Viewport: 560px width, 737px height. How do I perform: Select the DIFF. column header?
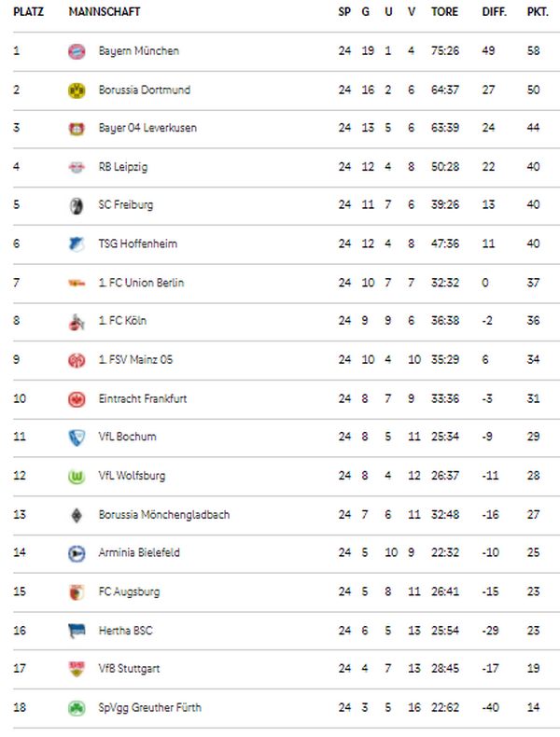click(495, 12)
